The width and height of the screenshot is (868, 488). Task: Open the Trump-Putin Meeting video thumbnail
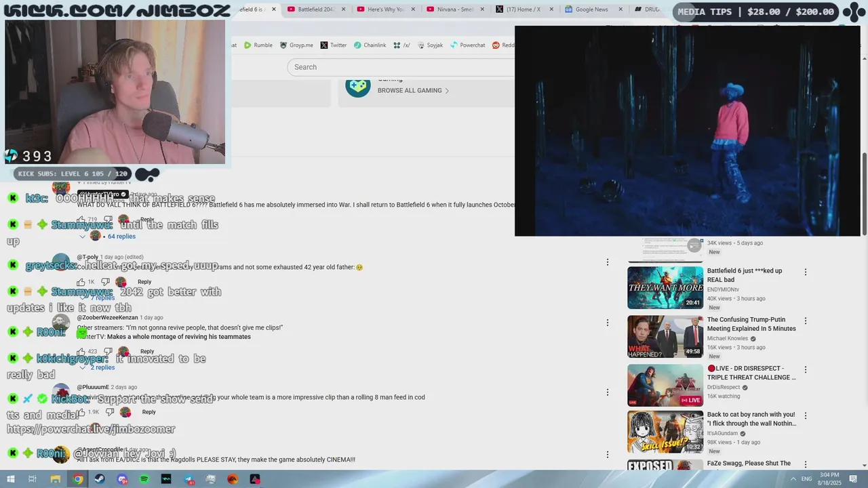665,337
